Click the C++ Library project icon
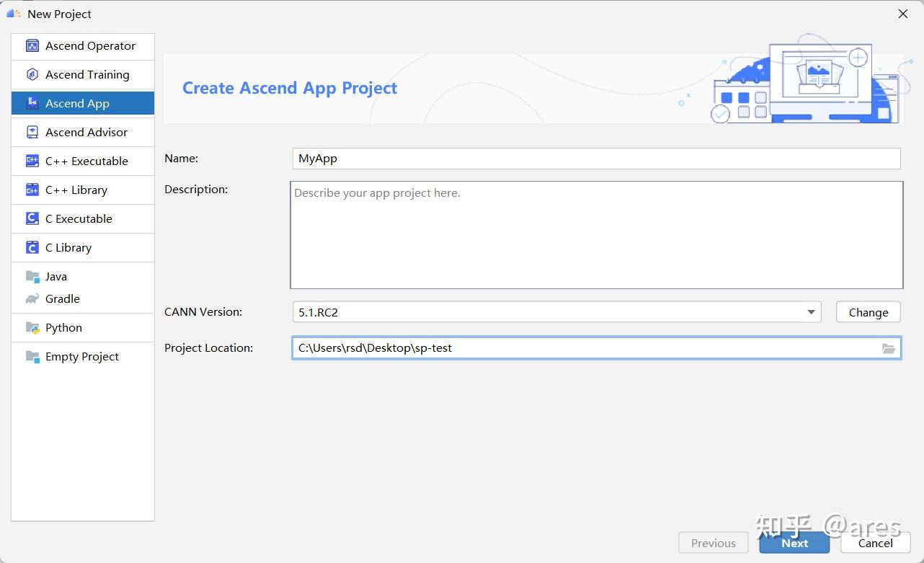Image resolution: width=924 pixels, height=563 pixels. tap(32, 190)
